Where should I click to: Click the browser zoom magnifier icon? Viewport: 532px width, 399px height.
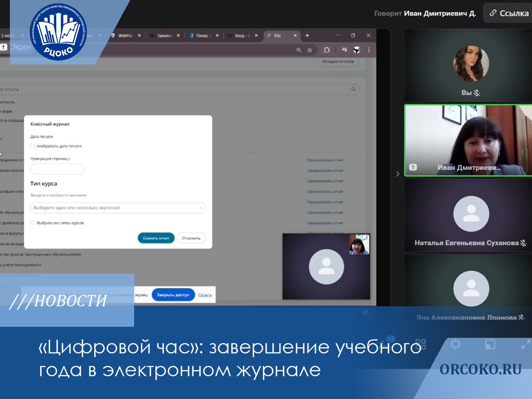tap(299, 50)
